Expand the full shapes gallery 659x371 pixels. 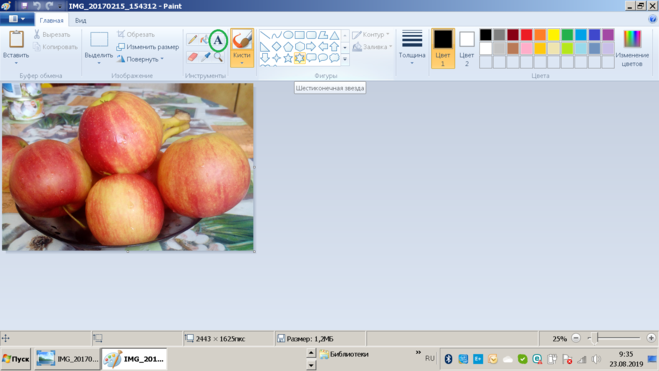(345, 59)
